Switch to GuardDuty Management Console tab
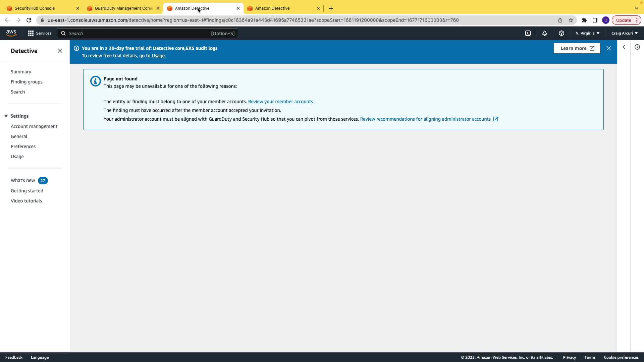 click(x=123, y=8)
